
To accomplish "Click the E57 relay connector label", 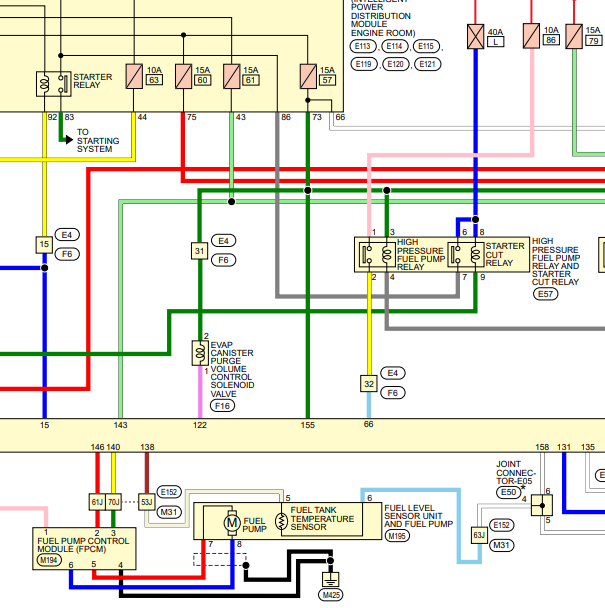I will pyautogui.click(x=545, y=294).
